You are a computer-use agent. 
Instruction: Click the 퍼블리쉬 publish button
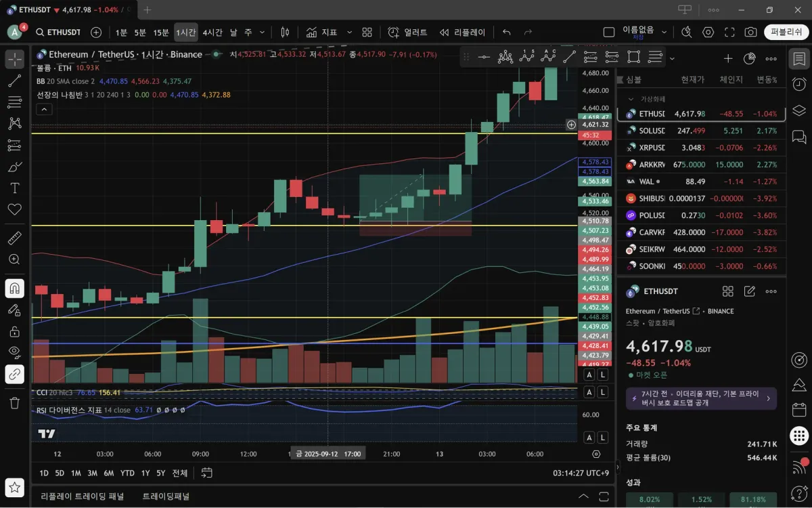point(786,32)
